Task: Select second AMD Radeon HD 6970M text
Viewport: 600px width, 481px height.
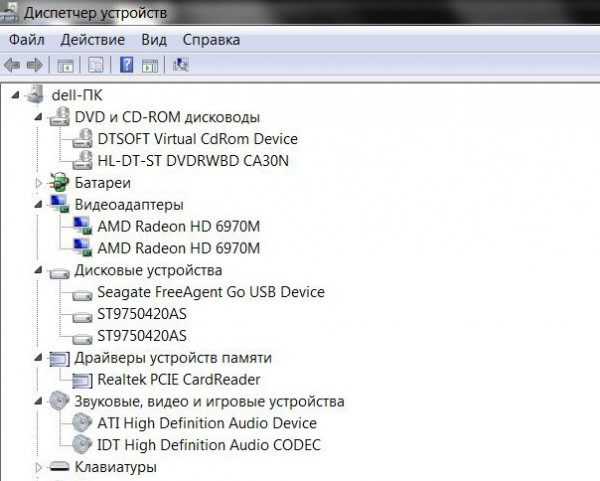Action: click(178, 248)
